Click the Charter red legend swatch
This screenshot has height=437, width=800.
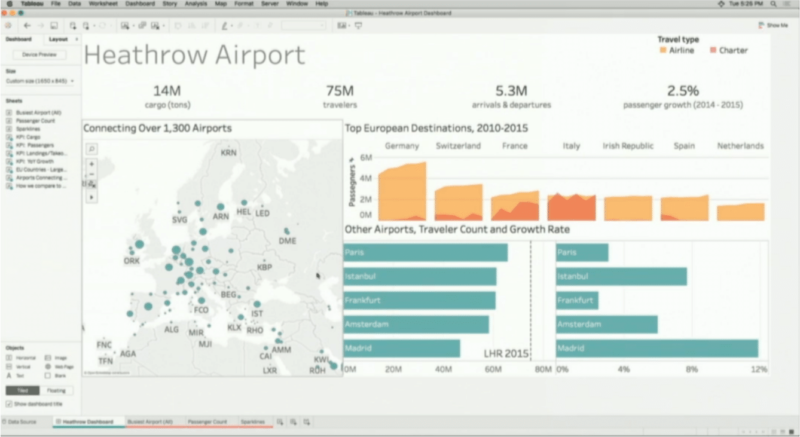click(713, 50)
